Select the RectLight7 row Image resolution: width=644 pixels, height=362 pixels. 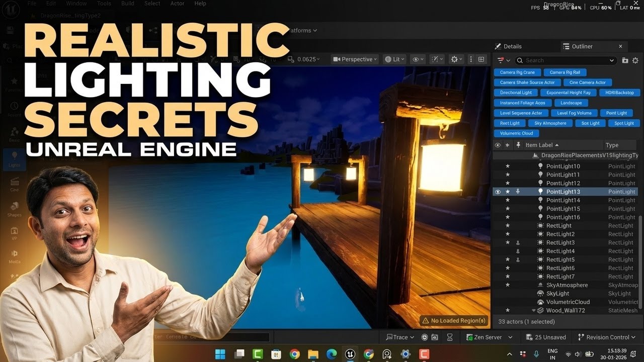coord(566,277)
